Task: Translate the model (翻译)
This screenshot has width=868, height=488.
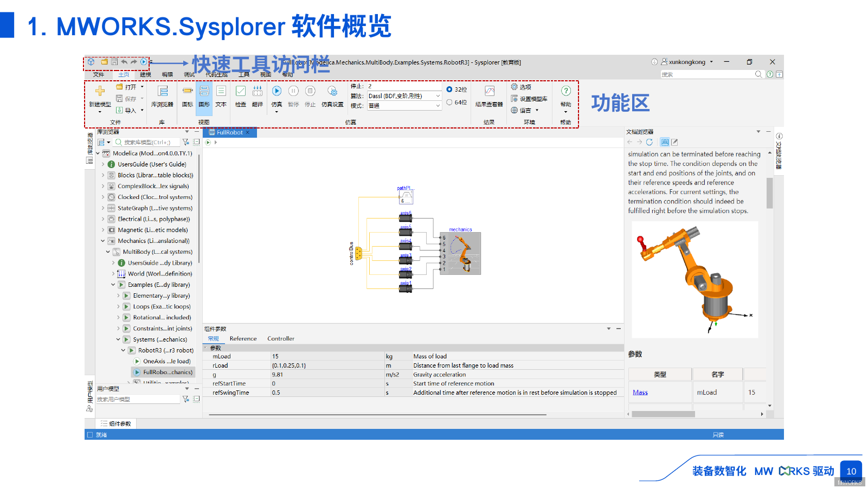Action: [x=257, y=95]
